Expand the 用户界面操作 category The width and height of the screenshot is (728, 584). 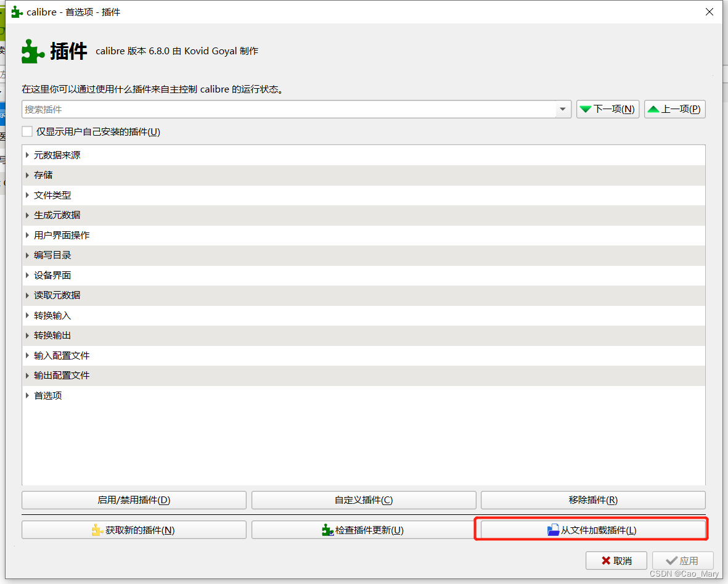pos(27,235)
